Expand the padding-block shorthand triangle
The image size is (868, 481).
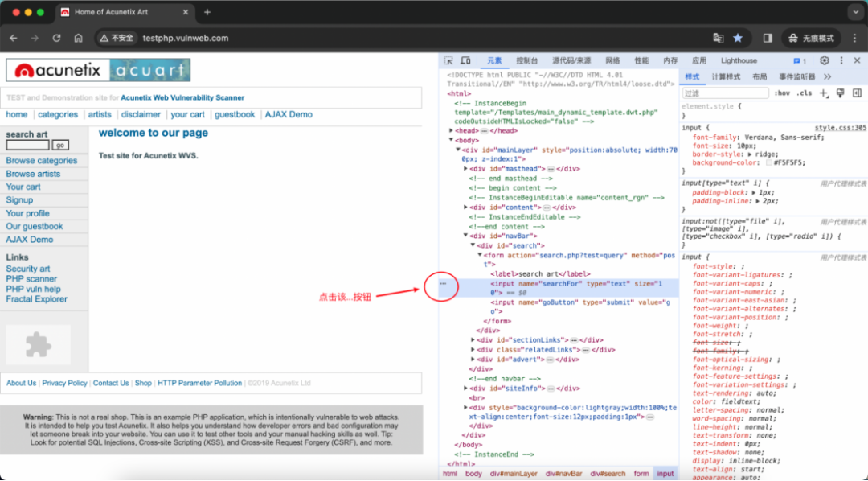(754, 193)
